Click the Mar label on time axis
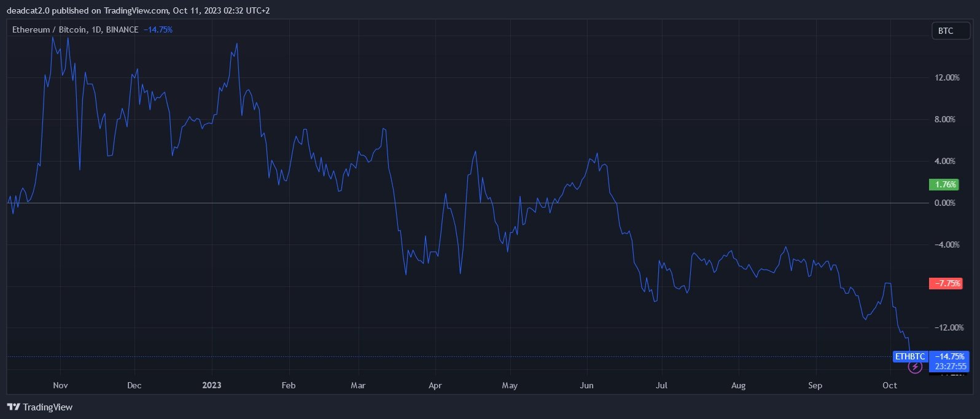This screenshot has height=419, width=980. 357,385
